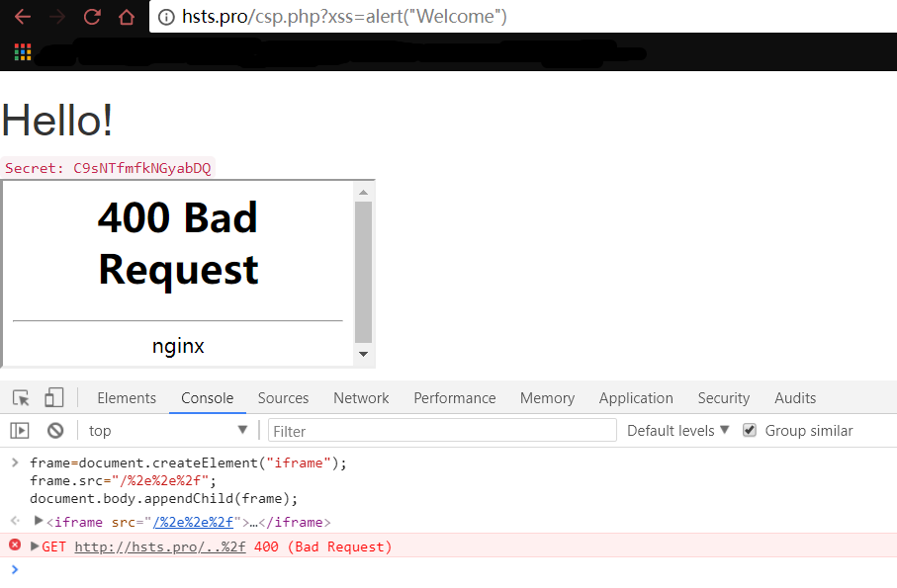The height and width of the screenshot is (588, 897).
Task: Click the browser forward arrow
Action: [57, 17]
